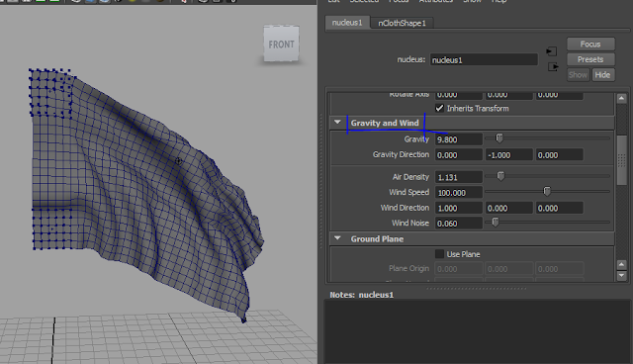633x364 pixels.
Task: Toggle Inherits Transform checkbox
Action: 439,108
